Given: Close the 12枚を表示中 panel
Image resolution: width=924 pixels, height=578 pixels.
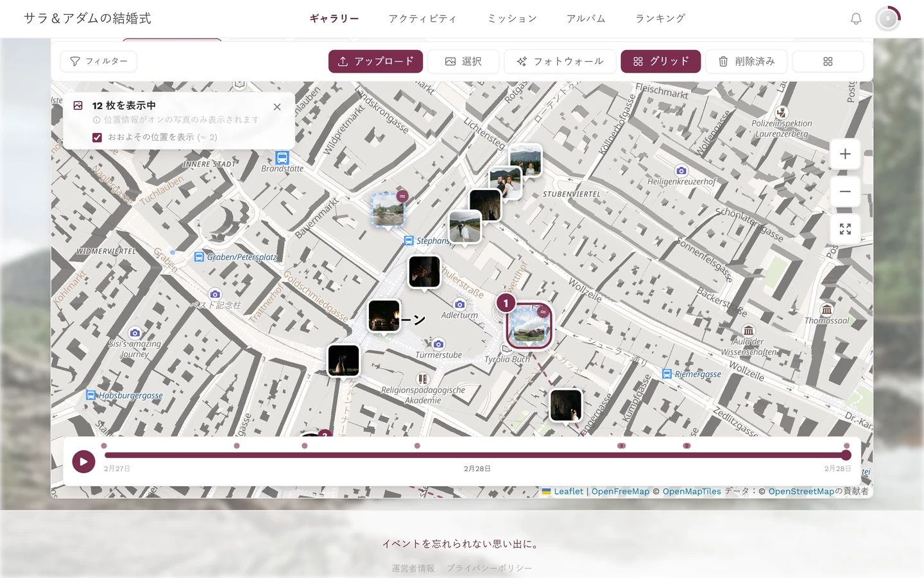Looking at the screenshot, I should tap(277, 107).
